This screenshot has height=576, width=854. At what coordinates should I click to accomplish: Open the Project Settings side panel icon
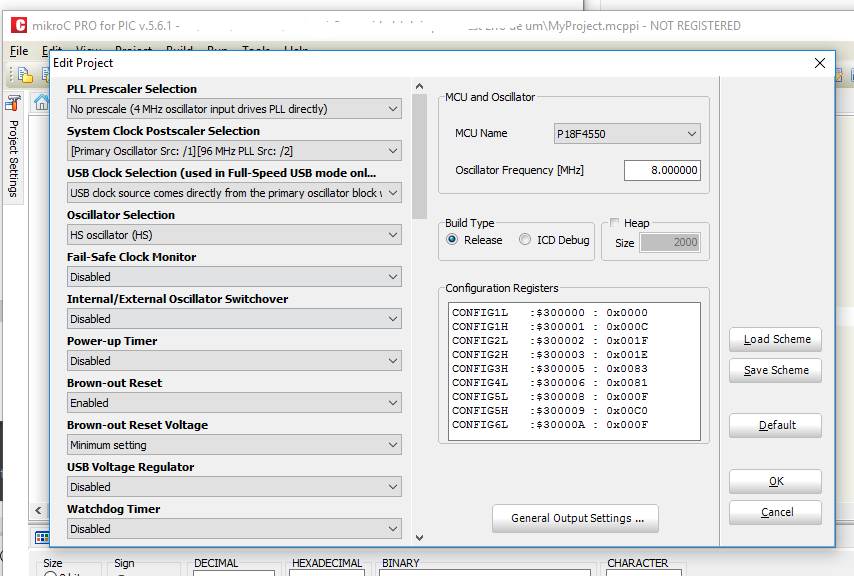(14, 102)
